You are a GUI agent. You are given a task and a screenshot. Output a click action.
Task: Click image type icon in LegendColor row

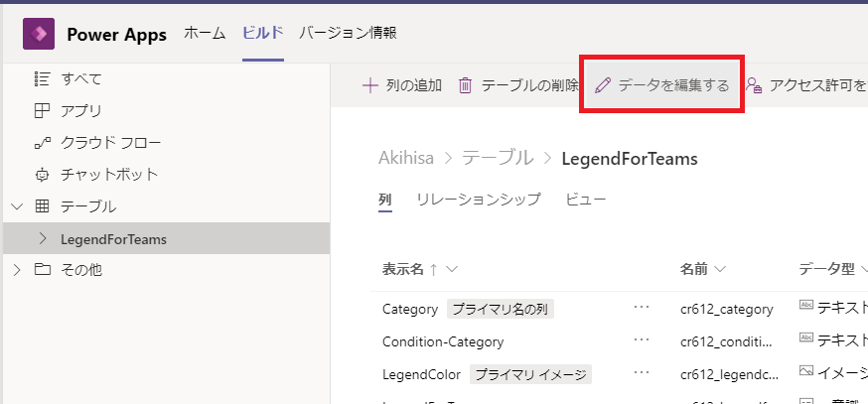point(806,369)
